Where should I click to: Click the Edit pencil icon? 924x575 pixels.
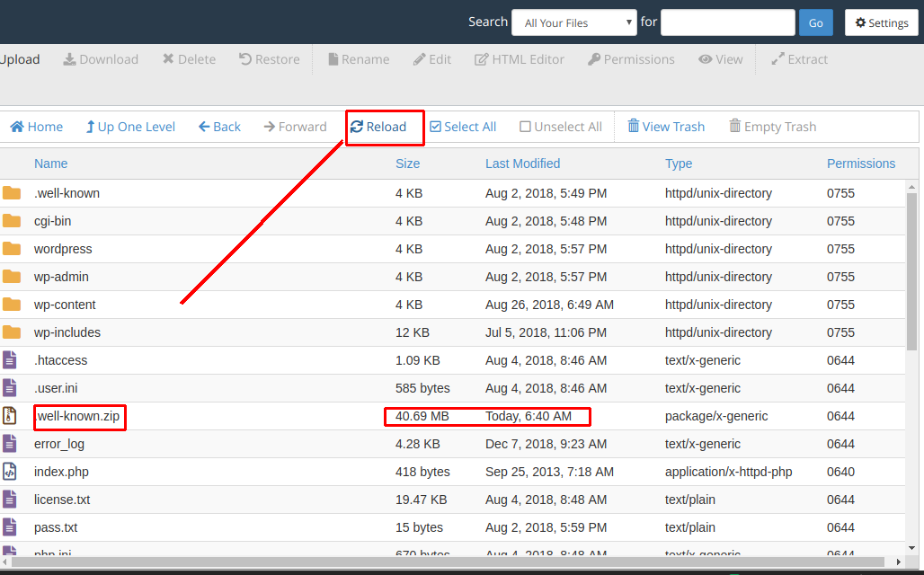point(419,59)
